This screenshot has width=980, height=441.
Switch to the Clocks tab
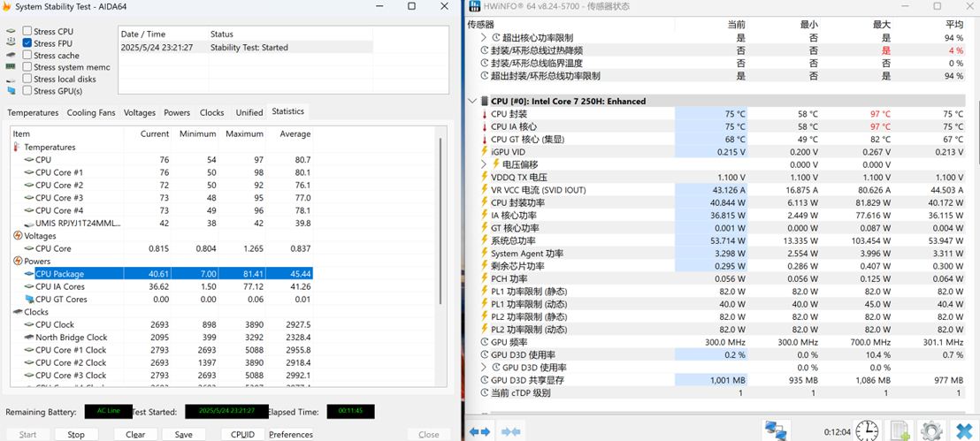pos(212,112)
